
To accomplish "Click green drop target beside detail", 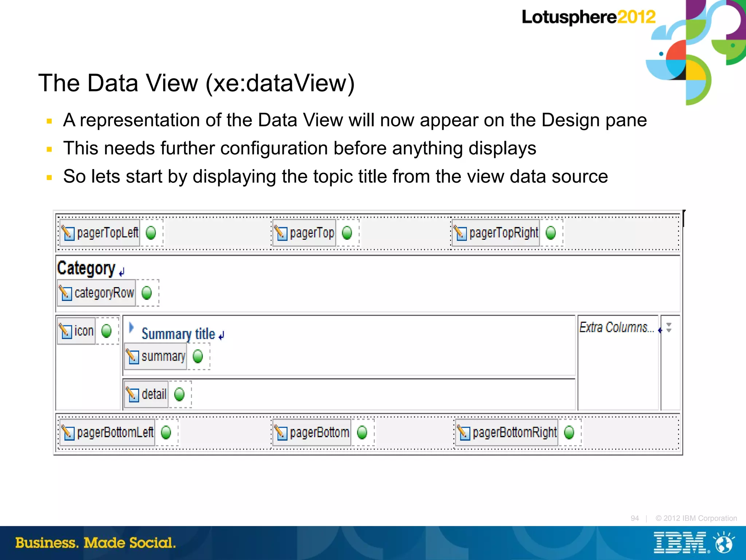I will [x=179, y=394].
